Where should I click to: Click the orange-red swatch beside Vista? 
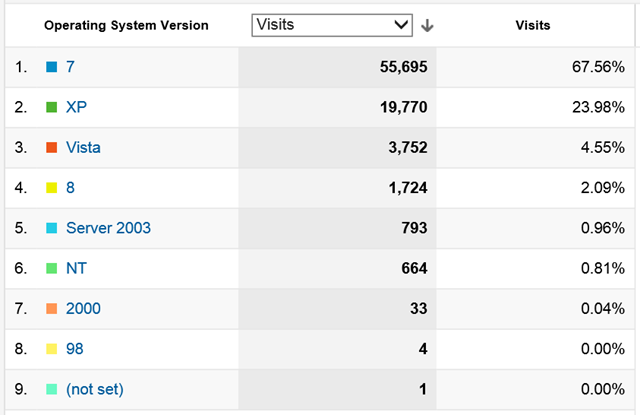pyautogui.click(x=51, y=147)
